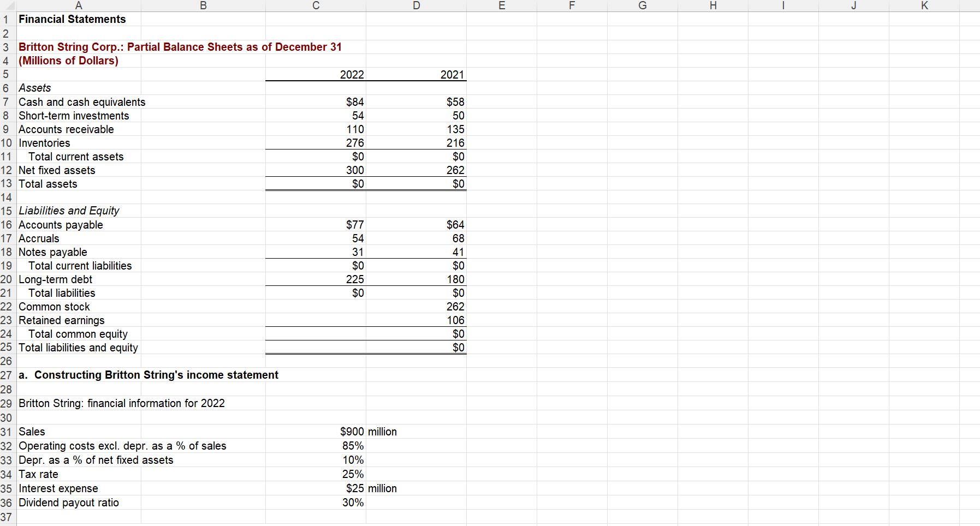Click the "(Millions of Dollars)" cell
Viewport: 980px width, 526px height.
point(68,61)
